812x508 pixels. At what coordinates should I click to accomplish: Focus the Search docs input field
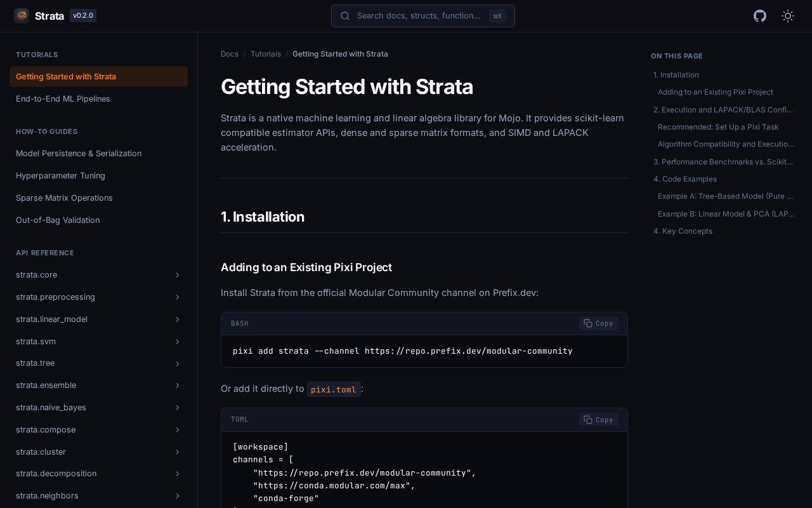coord(422,16)
